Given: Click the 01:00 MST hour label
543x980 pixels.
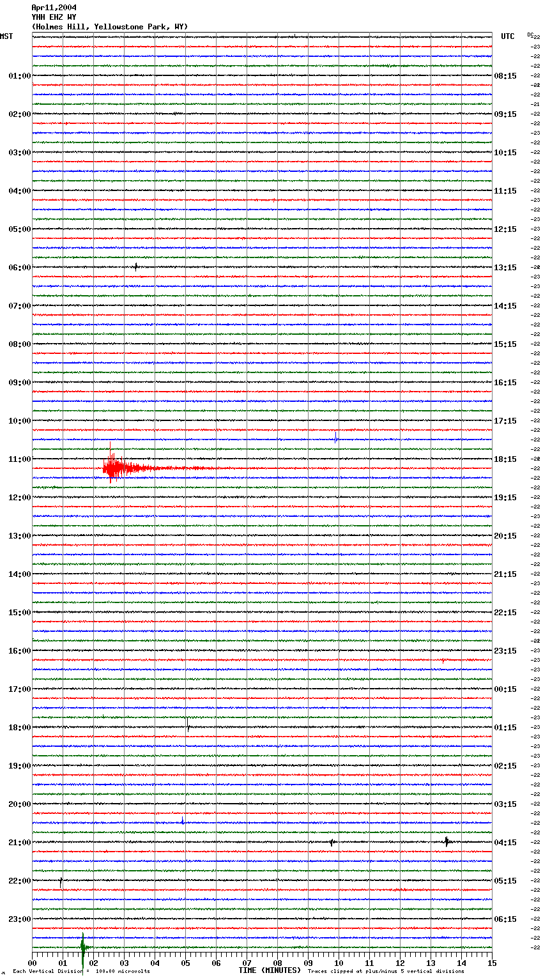Looking at the screenshot, I should click(x=20, y=76).
